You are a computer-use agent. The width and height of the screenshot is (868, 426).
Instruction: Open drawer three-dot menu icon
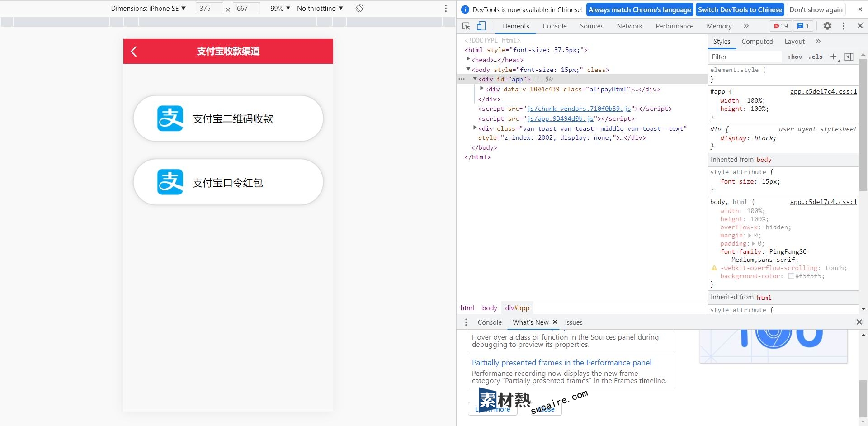click(x=466, y=322)
